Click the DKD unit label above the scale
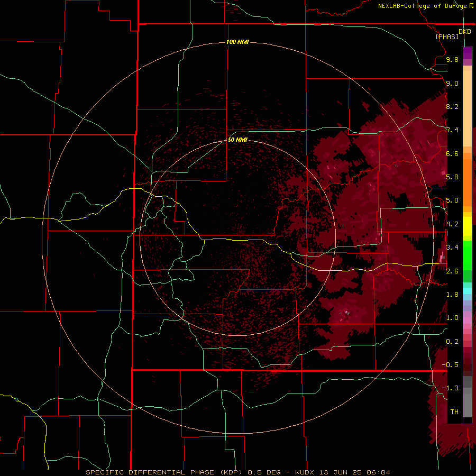Viewport: 476px width, 476px height. [x=465, y=32]
